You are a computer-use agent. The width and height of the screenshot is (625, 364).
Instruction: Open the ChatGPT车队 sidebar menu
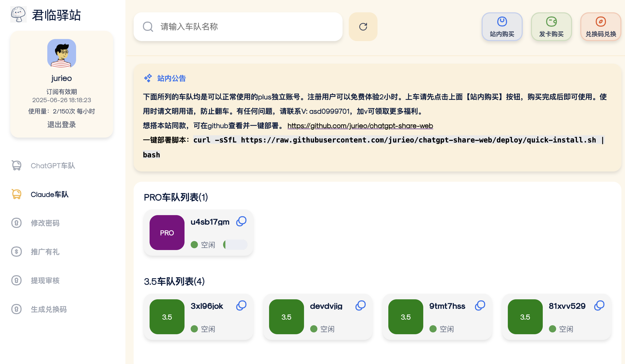(53, 166)
